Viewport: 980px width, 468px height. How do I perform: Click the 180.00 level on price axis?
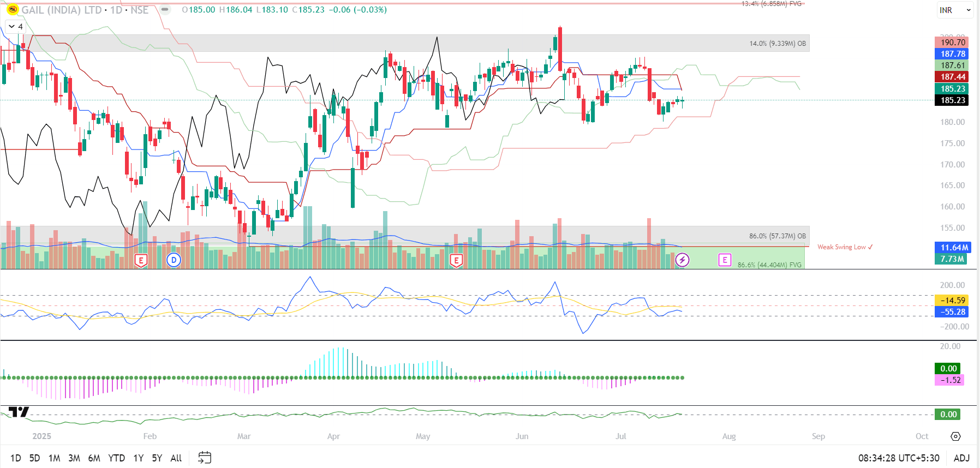(952, 122)
